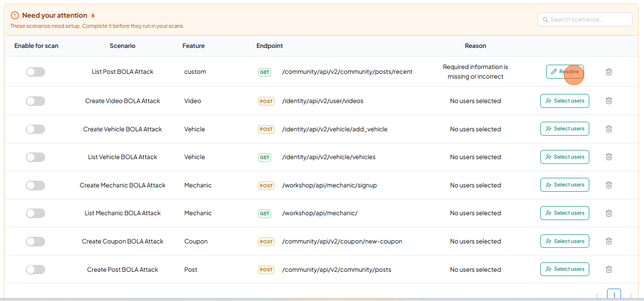Click trash icon for Create Video BOLA Attack

pos(608,101)
